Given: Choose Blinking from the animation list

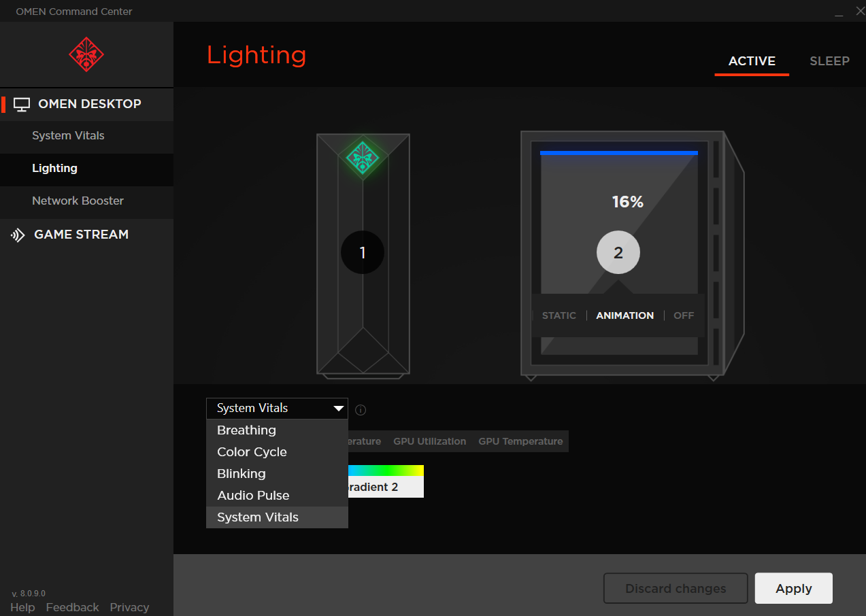Looking at the screenshot, I should click(277, 473).
